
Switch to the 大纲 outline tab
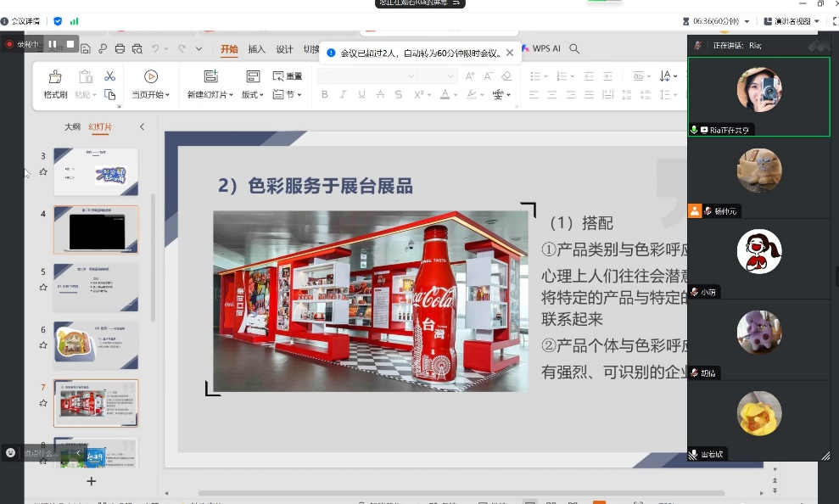click(72, 126)
